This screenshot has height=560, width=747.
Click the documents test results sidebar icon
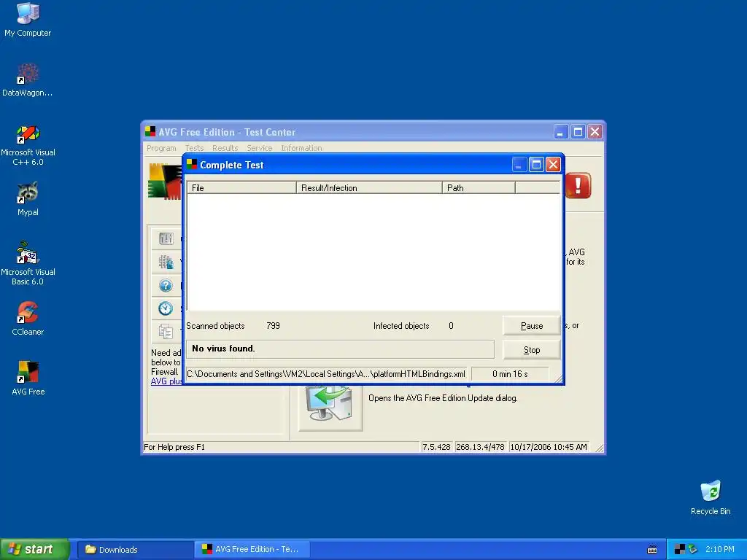pyautogui.click(x=166, y=332)
